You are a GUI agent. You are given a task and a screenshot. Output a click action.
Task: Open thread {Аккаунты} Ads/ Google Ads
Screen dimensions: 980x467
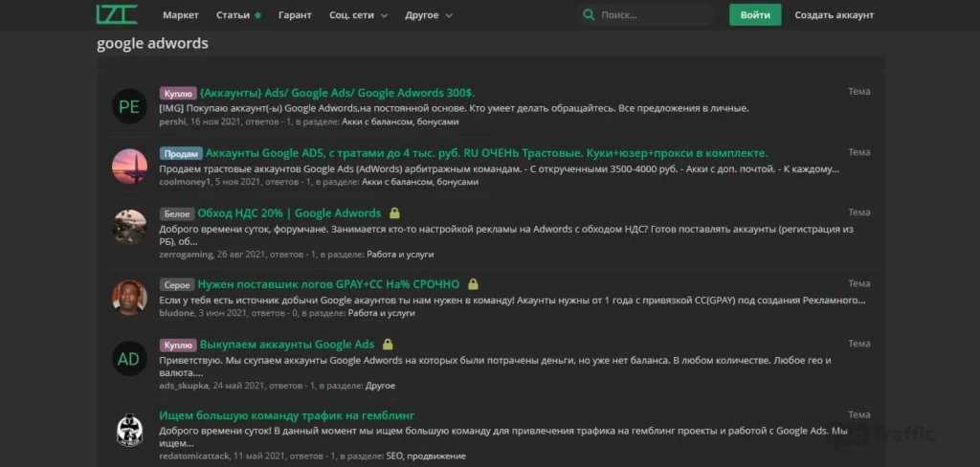pos(338,93)
